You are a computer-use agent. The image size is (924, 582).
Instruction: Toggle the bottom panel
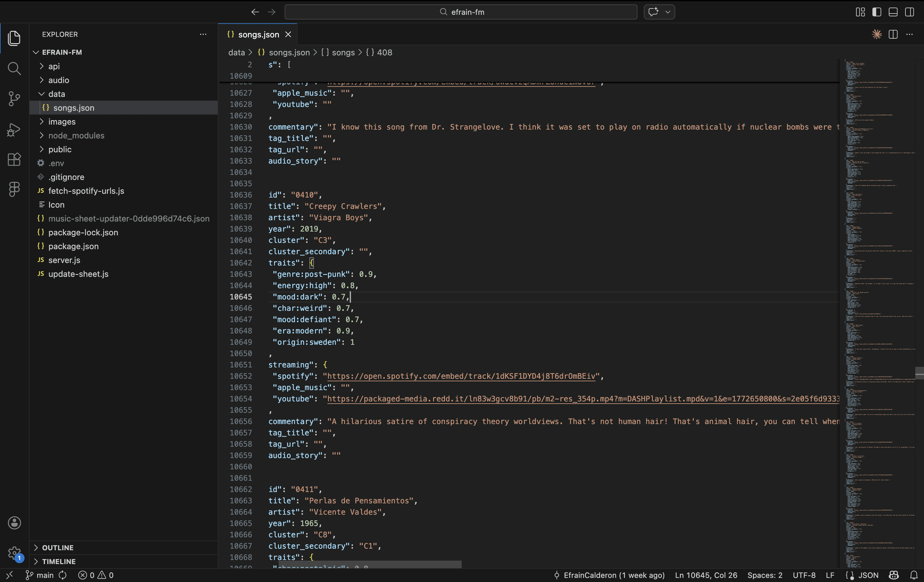tap(893, 12)
